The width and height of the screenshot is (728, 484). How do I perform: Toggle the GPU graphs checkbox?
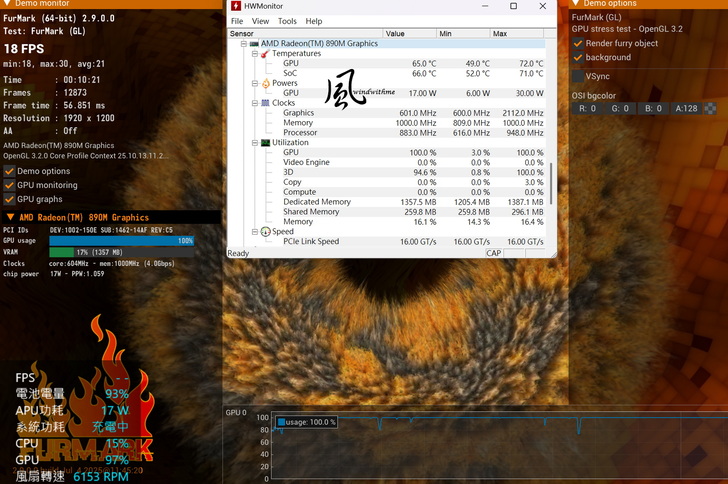point(9,199)
